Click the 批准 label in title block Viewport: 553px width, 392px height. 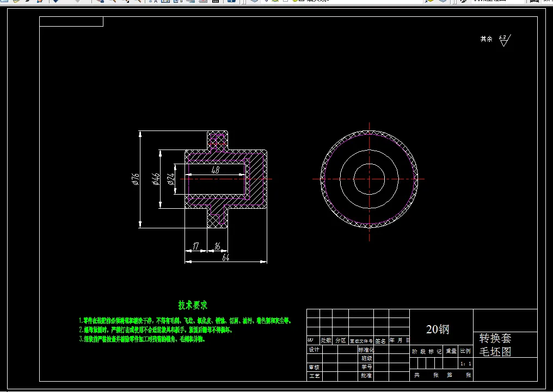click(366, 376)
